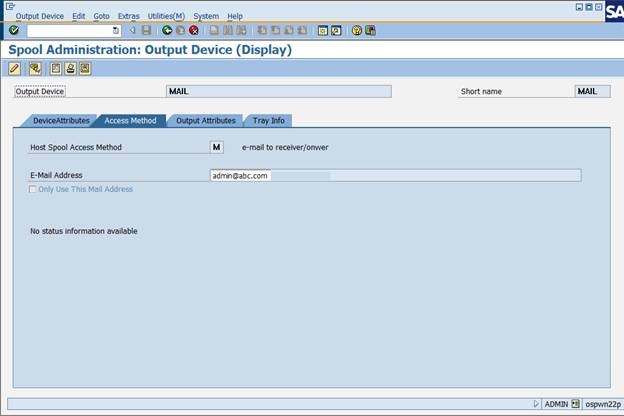Open the Extras menu
Image resolution: width=624 pixels, height=416 pixels.
tap(129, 16)
